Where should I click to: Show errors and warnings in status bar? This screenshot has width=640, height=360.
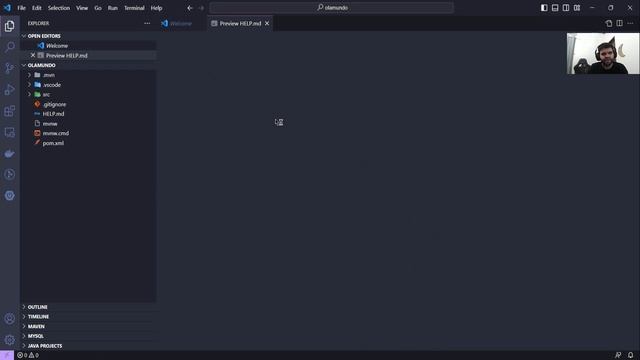(x=28, y=355)
